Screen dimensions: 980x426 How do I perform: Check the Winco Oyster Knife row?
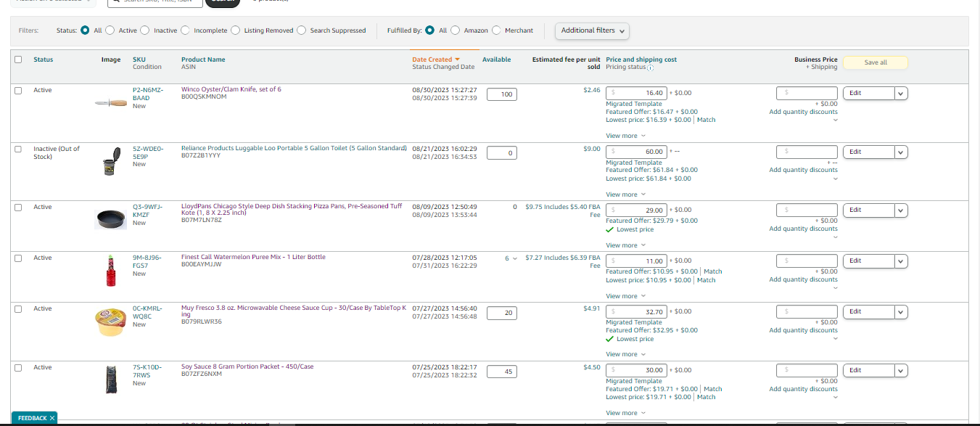[18, 90]
